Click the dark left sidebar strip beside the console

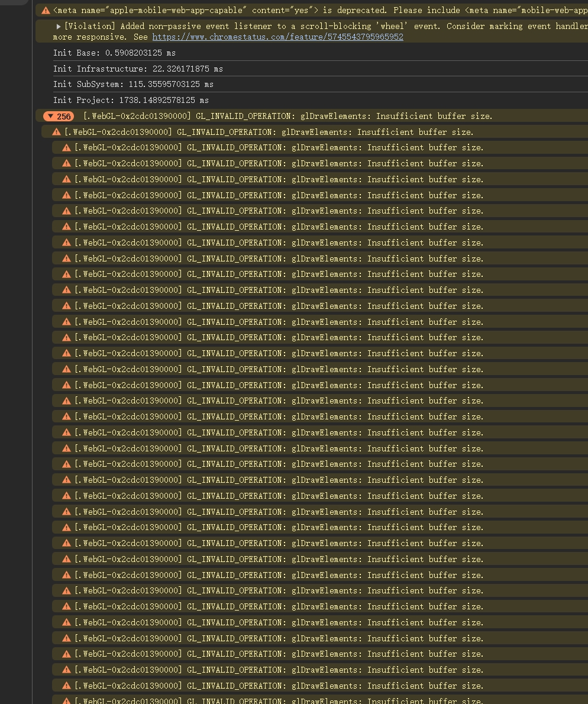(16, 355)
